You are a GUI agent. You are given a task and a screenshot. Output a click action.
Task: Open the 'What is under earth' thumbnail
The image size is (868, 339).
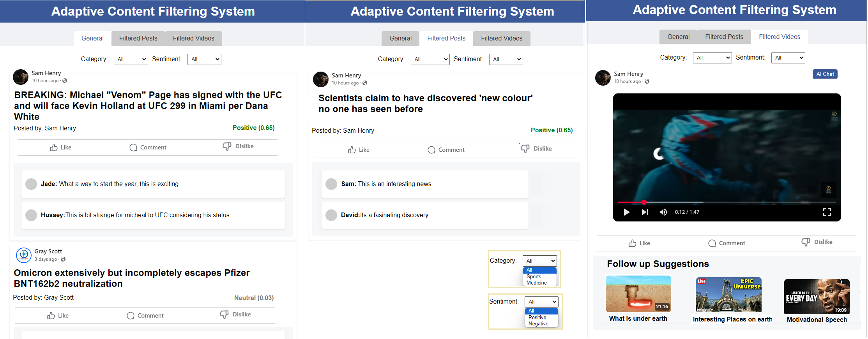click(638, 294)
